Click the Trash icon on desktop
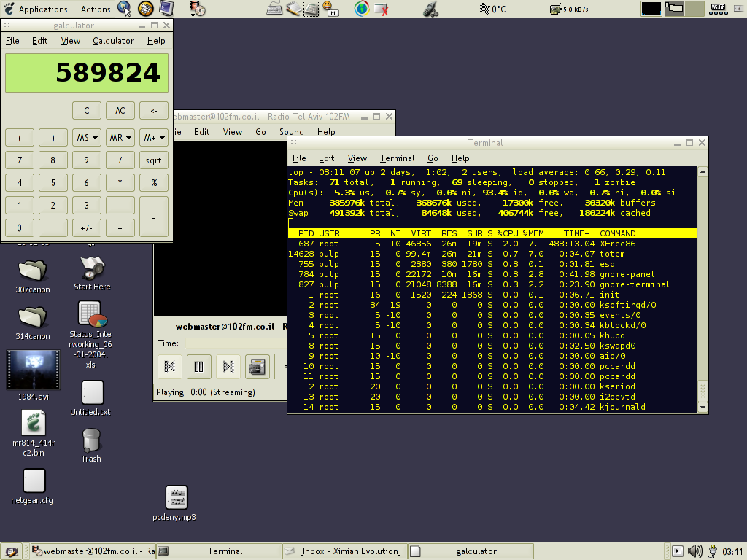 click(x=91, y=440)
